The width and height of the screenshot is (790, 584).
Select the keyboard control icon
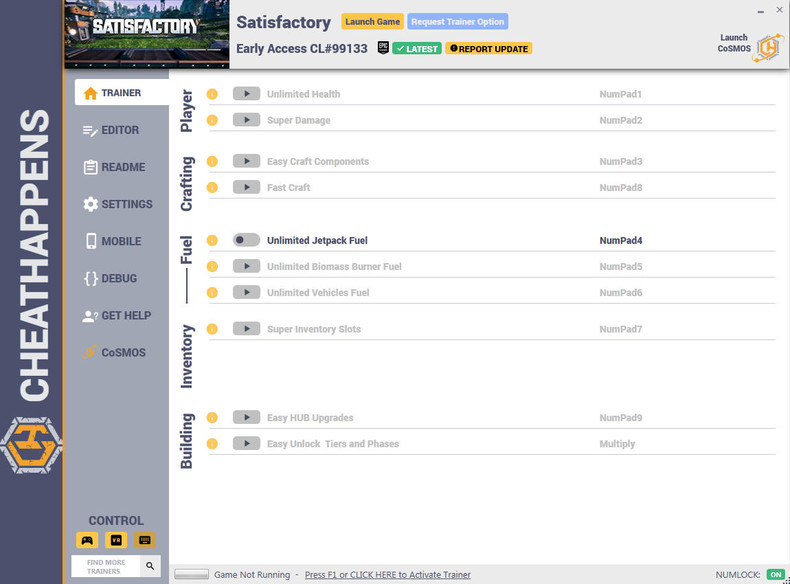[x=145, y=540]
